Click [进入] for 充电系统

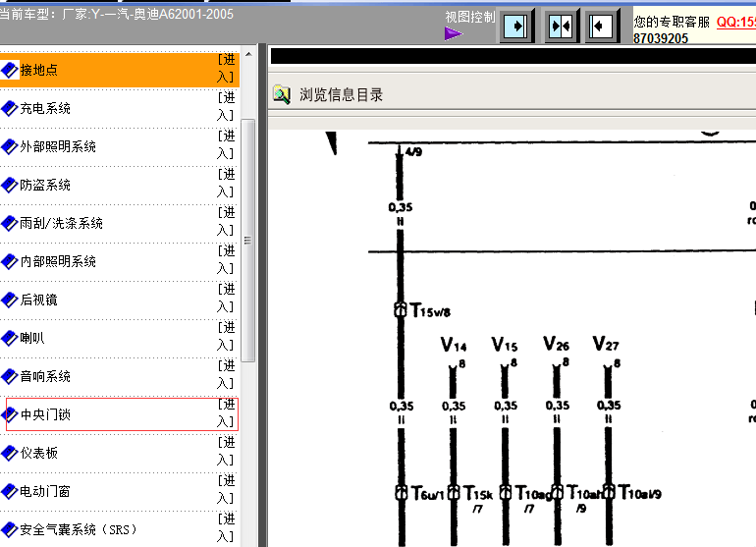pyautogui.click(x=226, y=107)
